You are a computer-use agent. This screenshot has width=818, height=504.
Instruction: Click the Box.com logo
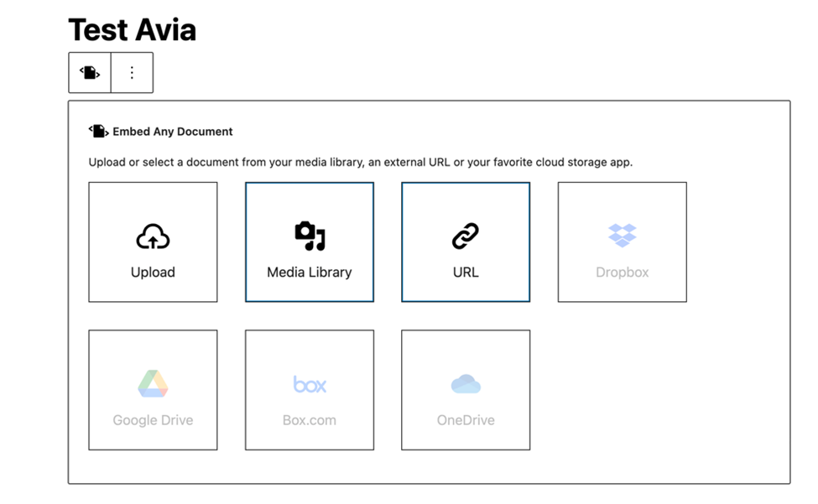(x=310, y=384)
